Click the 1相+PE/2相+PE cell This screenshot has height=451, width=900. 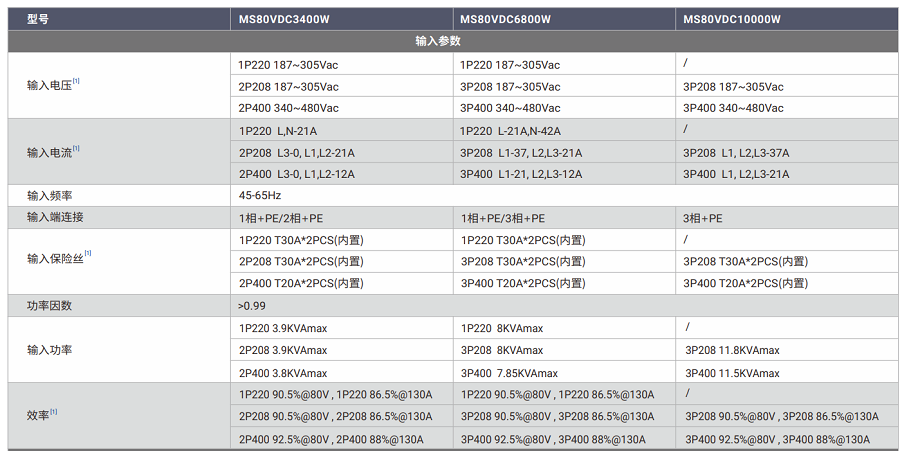[x=280, y=218]
